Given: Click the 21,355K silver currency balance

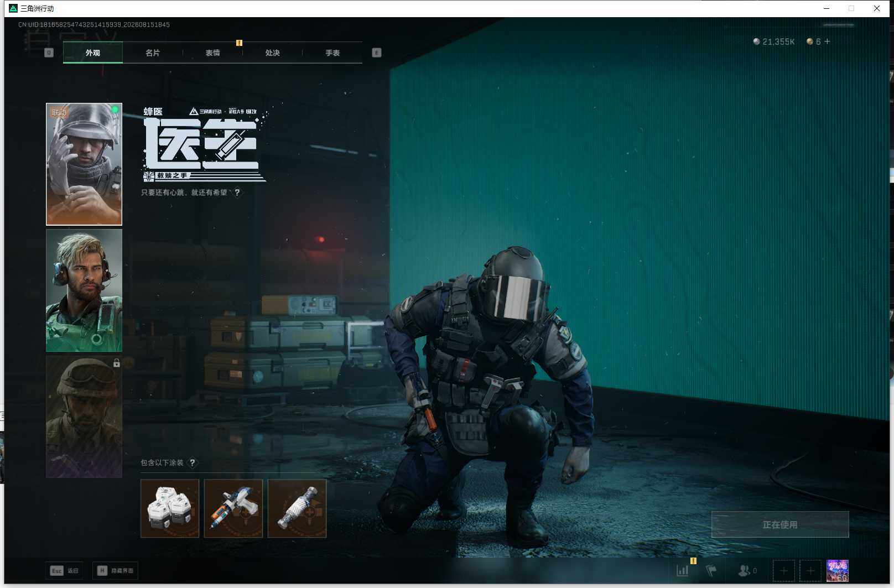Looking at the screenshot, I should 774,41.
